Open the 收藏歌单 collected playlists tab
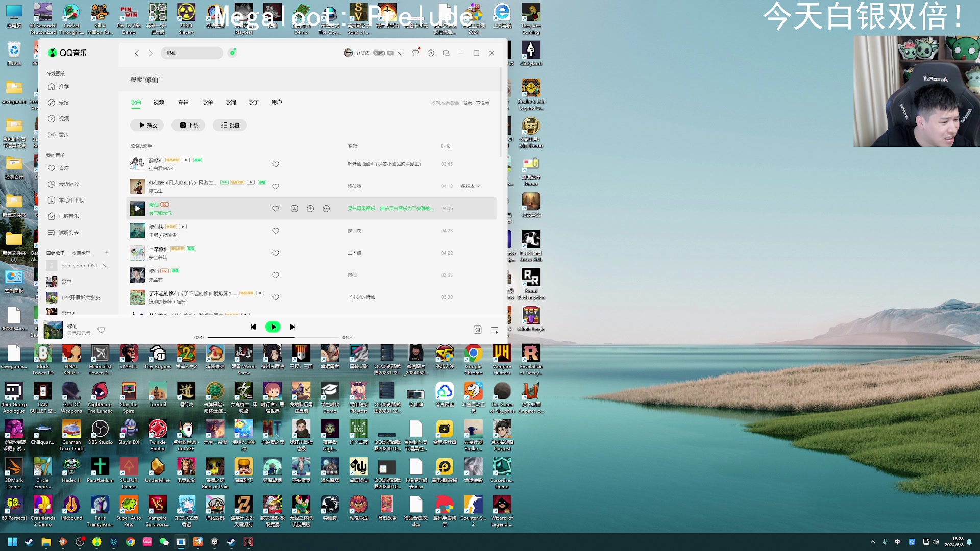980x551 pixels. [x=81, y=253]
